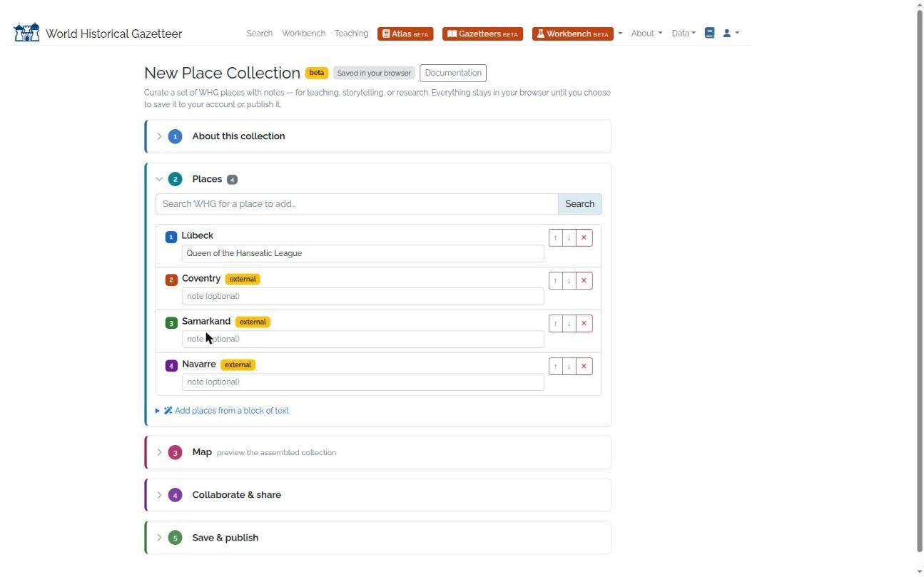Move Lübeck down in the list
Viewport: 924px width, 577px height.
569,238
